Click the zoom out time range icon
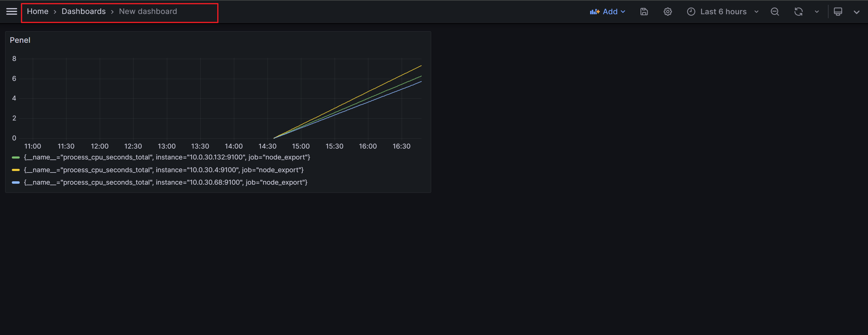The image size is (868, 335). (775, 12)
